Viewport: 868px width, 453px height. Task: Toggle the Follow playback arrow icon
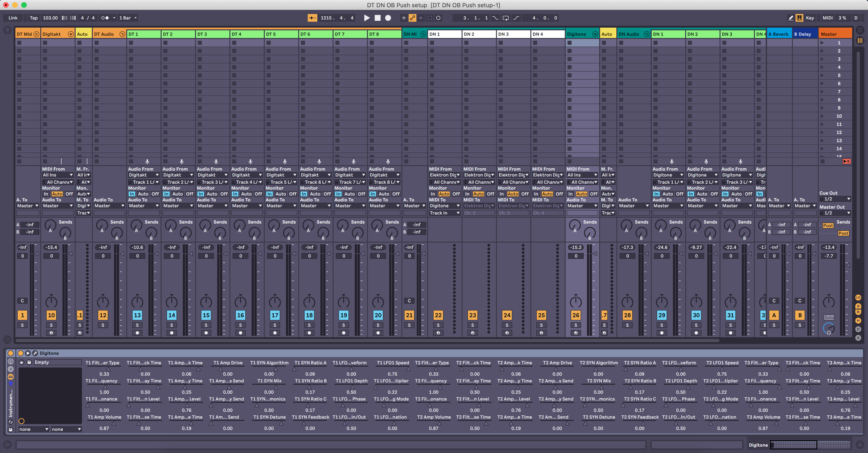click(x=312, y=18)
